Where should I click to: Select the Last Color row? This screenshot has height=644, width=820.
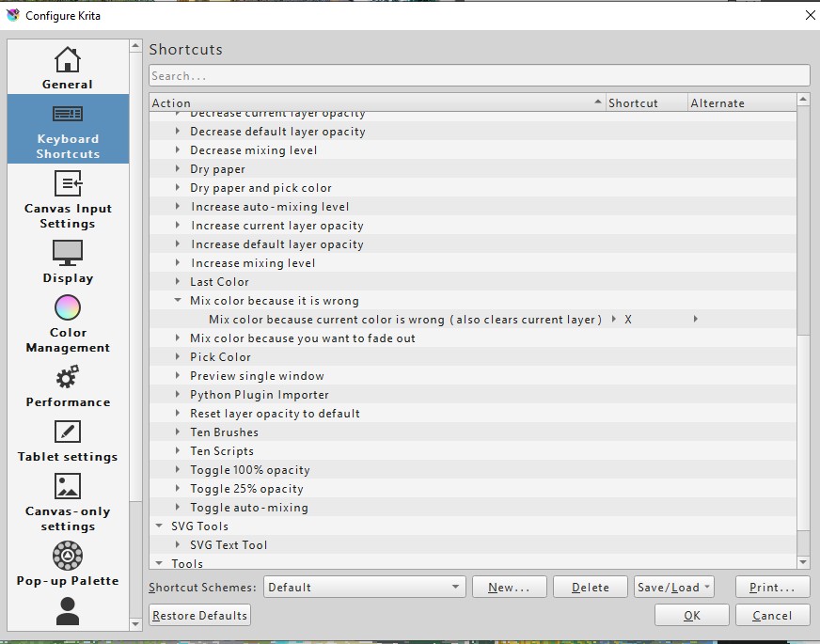(x=473, y=282)
